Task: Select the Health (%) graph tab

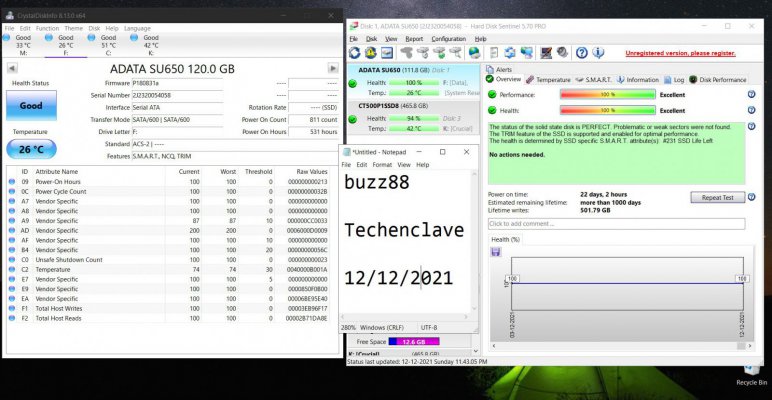Action: pos(506,239)
